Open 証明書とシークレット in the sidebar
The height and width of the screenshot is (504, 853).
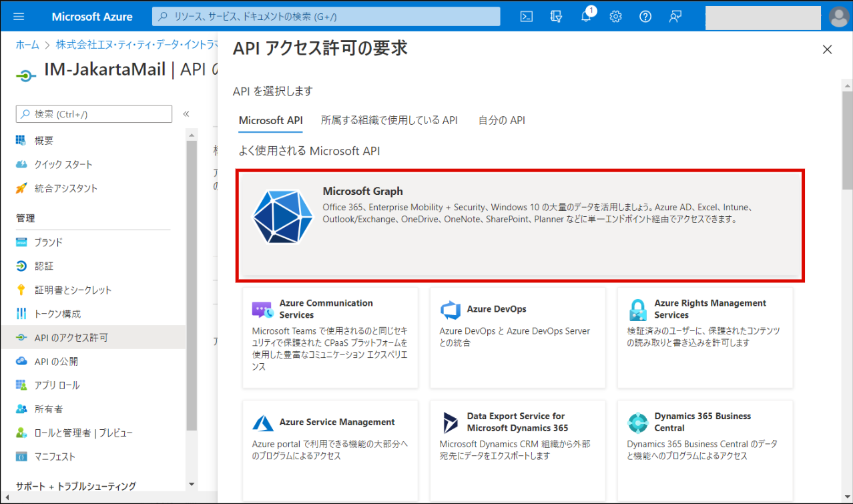(x=73, y=290)
